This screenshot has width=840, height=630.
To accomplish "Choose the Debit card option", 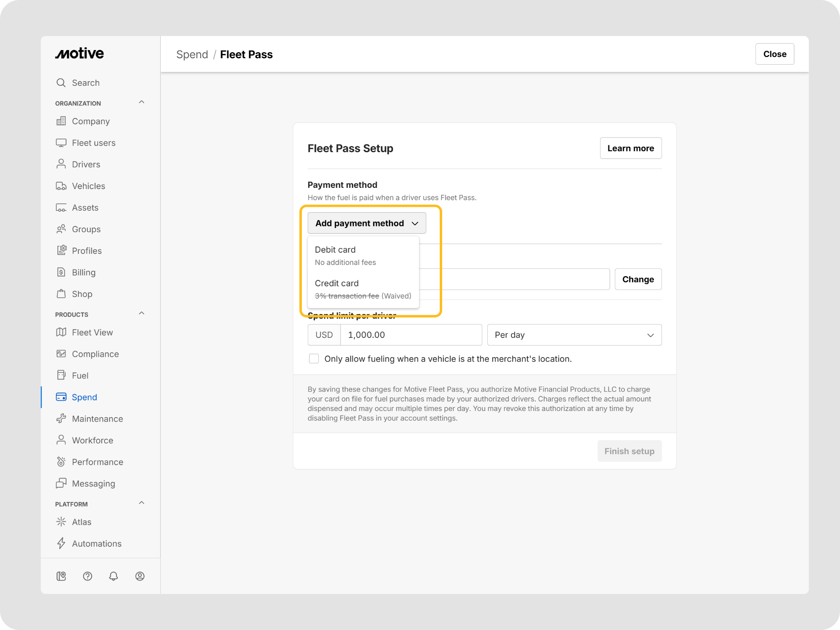I will coord(363,256).
